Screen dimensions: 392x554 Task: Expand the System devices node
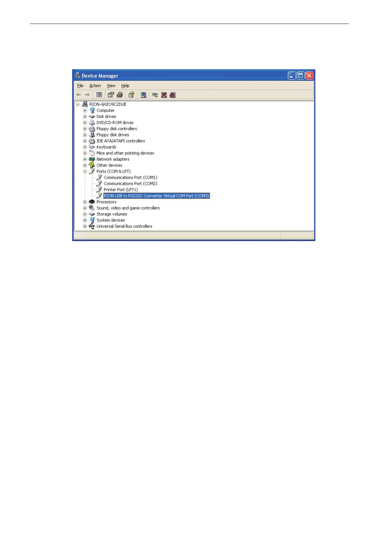pyautogui.click(x=85, y=220)
